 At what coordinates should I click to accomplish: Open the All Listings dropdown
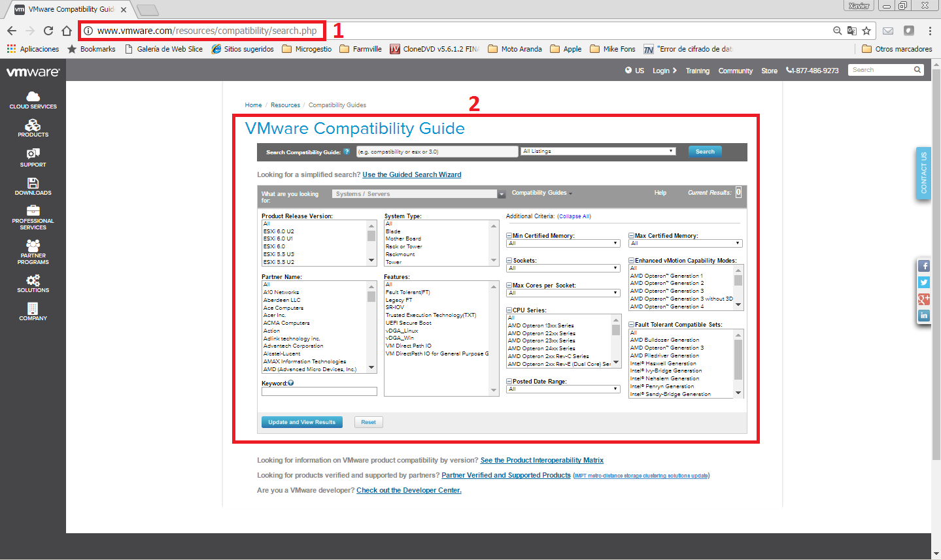[598, 151]
